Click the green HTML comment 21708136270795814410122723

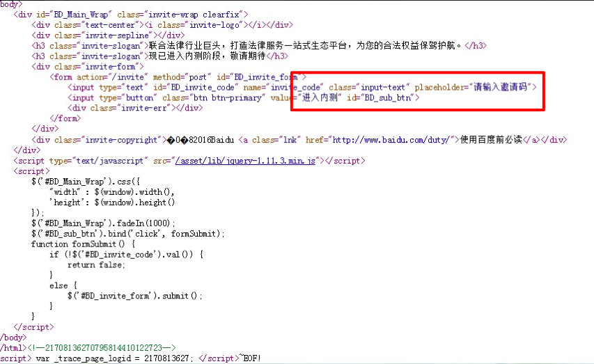[102, 348]
